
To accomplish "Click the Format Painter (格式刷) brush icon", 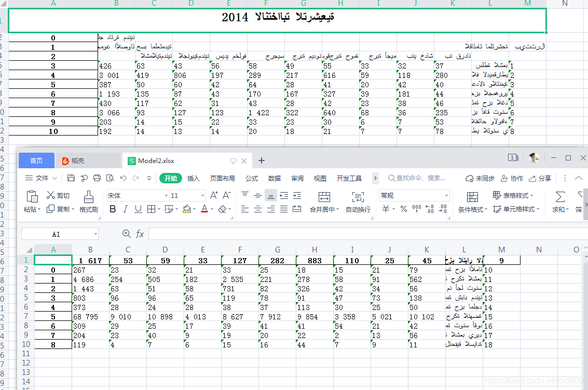I will point(89,197).
